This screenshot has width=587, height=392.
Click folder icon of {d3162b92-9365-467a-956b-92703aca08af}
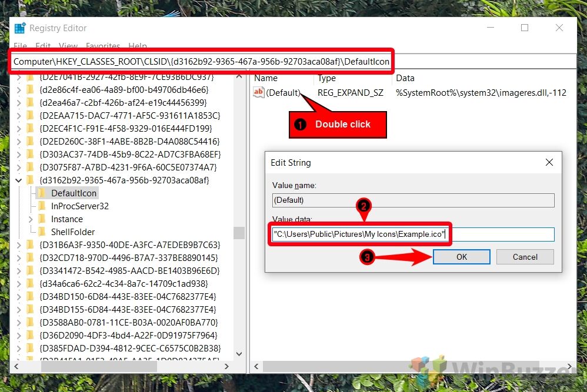[30, 180]
